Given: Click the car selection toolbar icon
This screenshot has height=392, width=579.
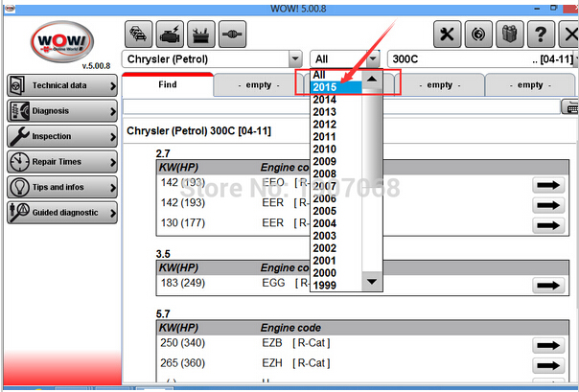Looking at the screenshot, I should (138, 34).
